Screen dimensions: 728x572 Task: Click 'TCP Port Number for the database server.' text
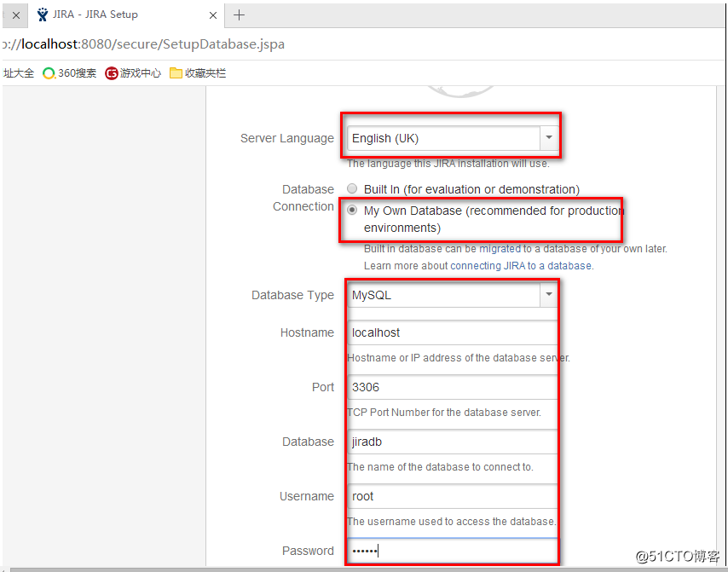point(444,413)
